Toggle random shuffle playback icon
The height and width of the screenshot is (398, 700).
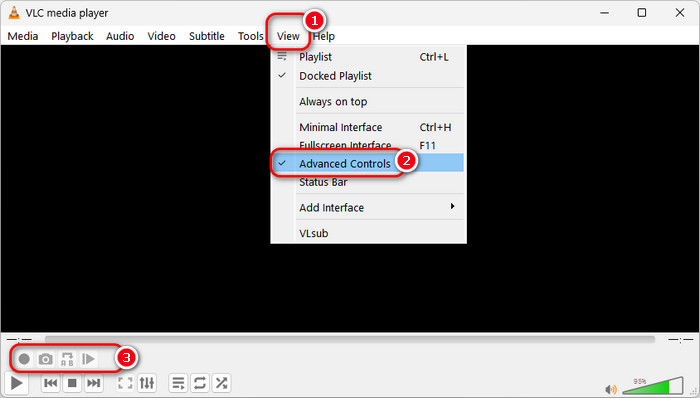click(221, 383)
